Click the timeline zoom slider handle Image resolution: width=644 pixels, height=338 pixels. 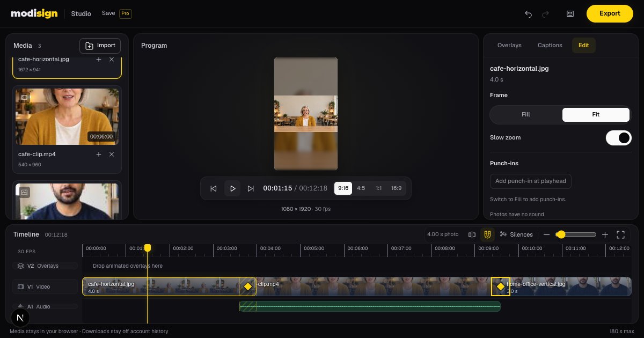click(561, 234)
